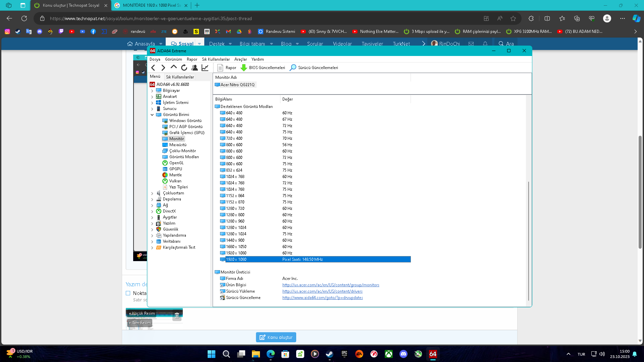644x362 pixels.
Task: Open the graph chart toolbar icon
Action: pyautogui.click(x=205, y=68)
